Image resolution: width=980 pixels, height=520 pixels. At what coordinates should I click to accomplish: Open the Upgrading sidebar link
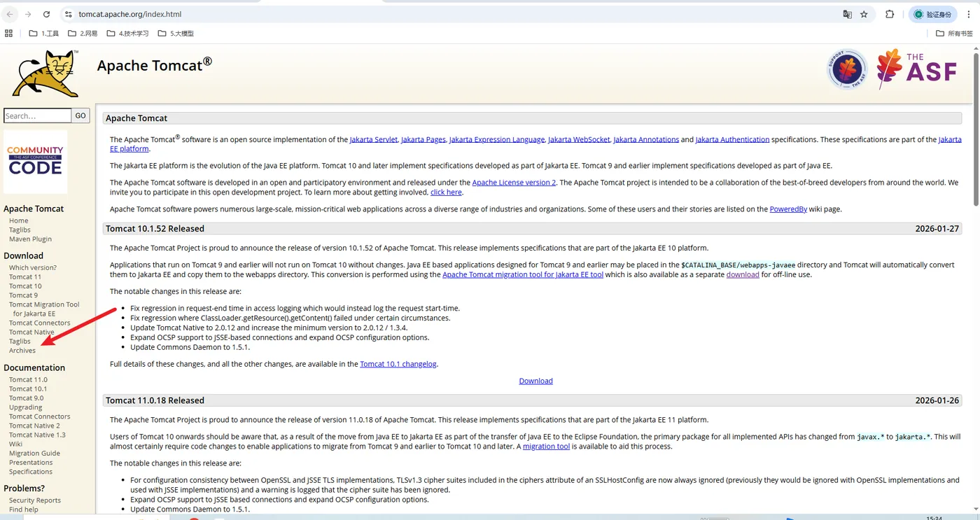coord(26,407)
